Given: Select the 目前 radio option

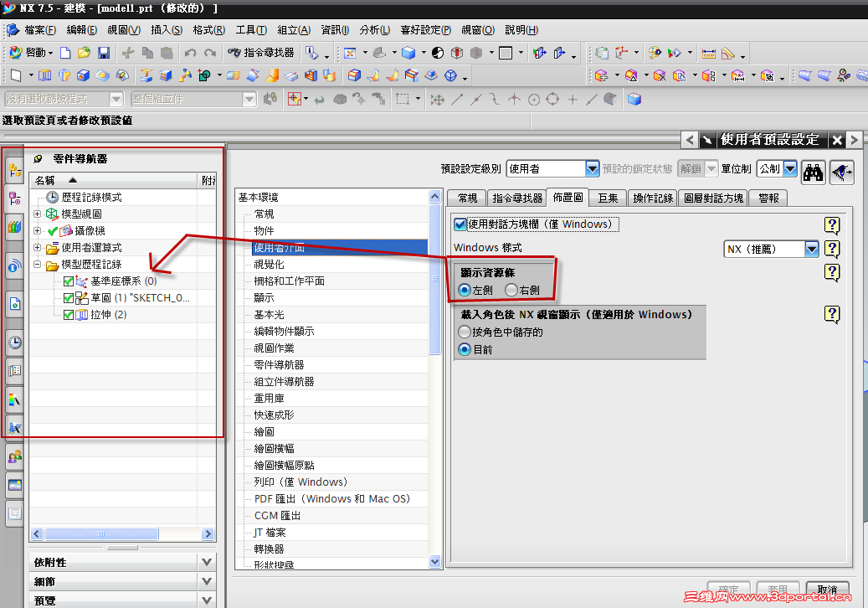Looking at the screenshot, I should 465,349.
